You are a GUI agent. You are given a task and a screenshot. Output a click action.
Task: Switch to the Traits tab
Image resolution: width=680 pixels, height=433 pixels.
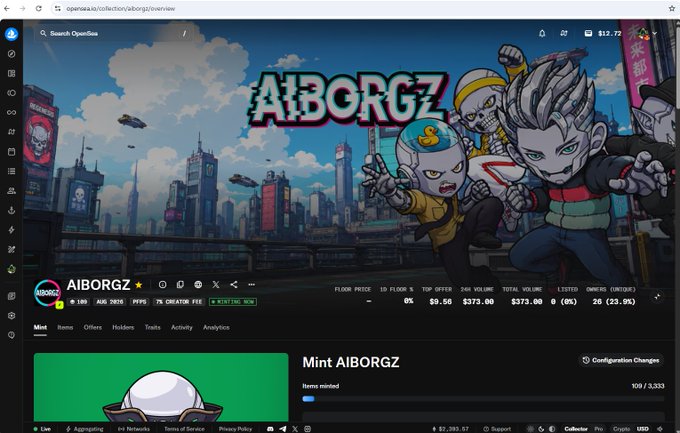(x=152, y=328)
